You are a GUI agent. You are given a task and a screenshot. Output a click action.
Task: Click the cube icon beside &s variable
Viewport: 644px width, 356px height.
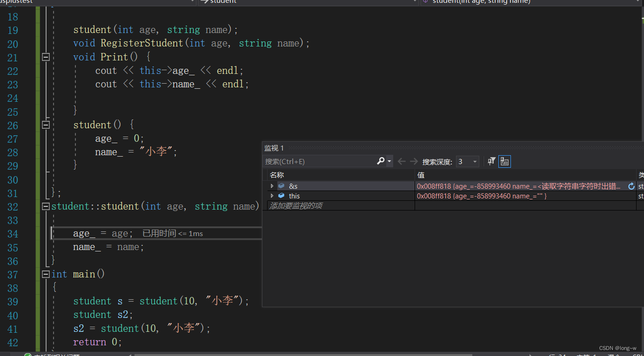pyautogui.click(x=281, y=186)
